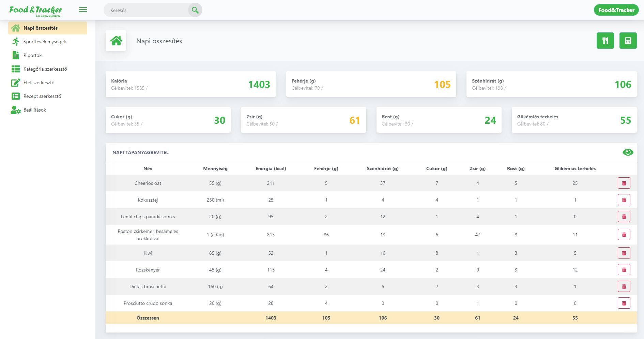Click the calculator button
The image size is (644, 339).
coord(628,41)
